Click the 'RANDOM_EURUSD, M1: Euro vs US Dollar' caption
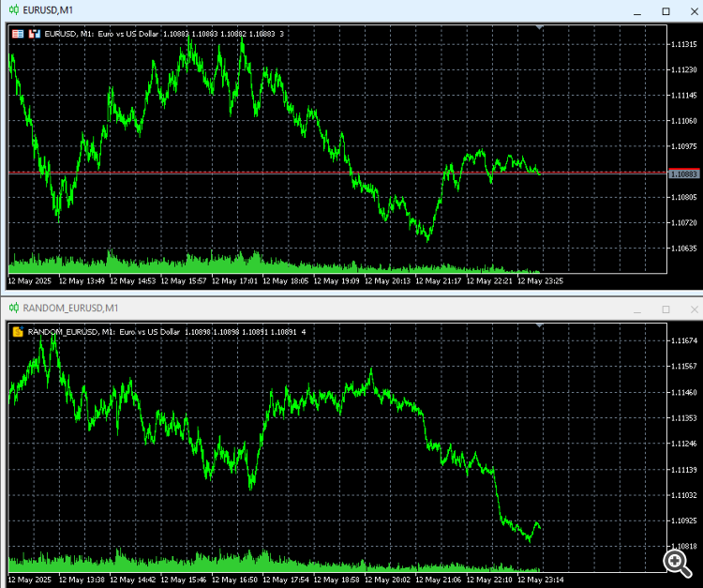 click(103, 332)
